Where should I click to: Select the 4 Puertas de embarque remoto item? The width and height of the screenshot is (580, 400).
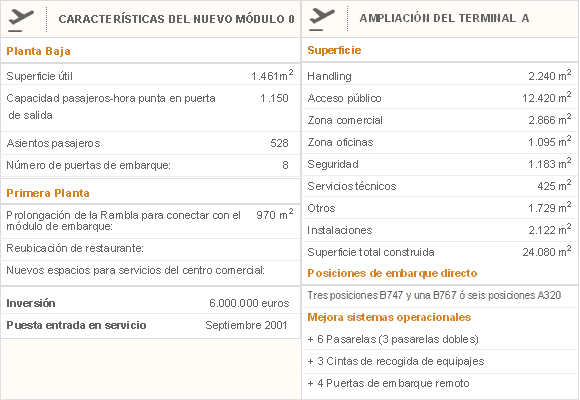click(388, 383)
